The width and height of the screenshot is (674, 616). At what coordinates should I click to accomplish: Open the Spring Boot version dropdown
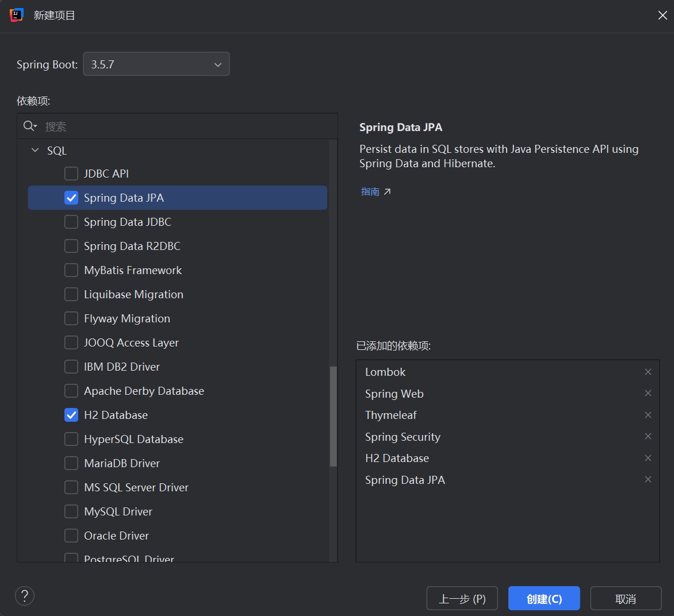156,64
